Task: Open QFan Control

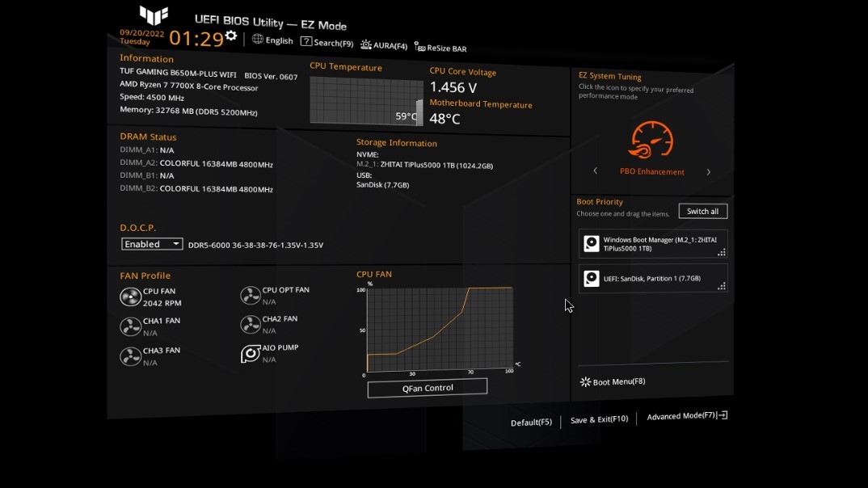Action: 428,388
